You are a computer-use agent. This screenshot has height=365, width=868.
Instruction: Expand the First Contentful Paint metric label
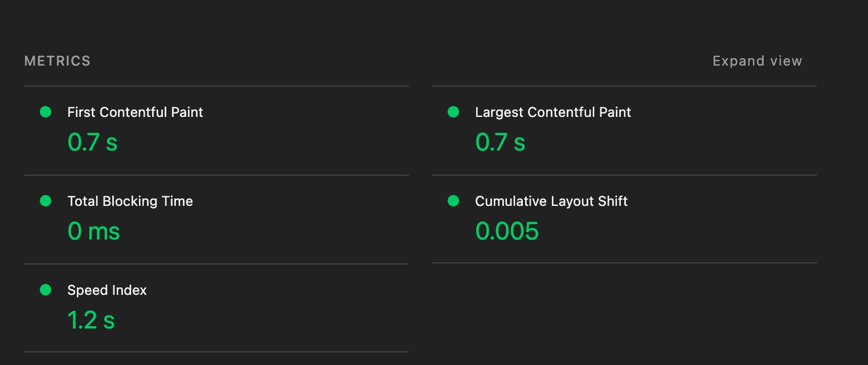pos(135,112)
